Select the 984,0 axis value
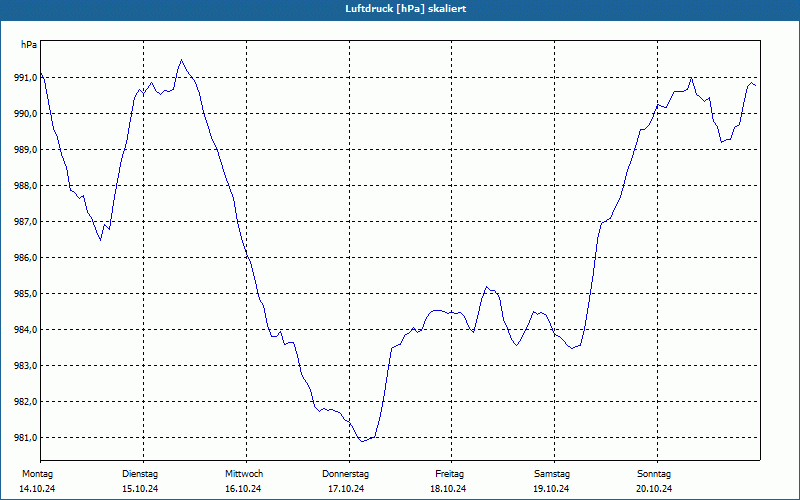Viewport: 800px width, 500px height. click(x=26, y=330)
